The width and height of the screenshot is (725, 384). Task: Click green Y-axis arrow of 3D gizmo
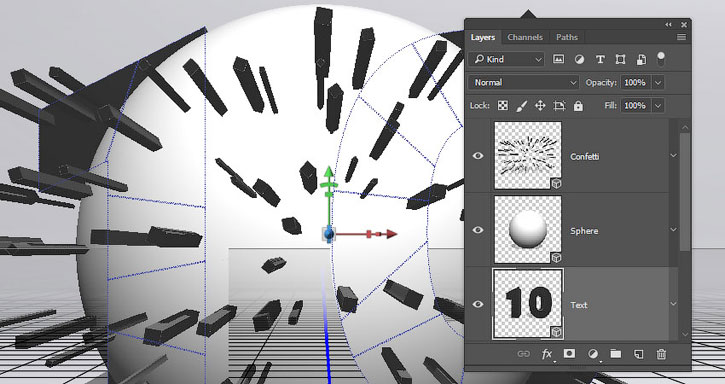(328, 172)
